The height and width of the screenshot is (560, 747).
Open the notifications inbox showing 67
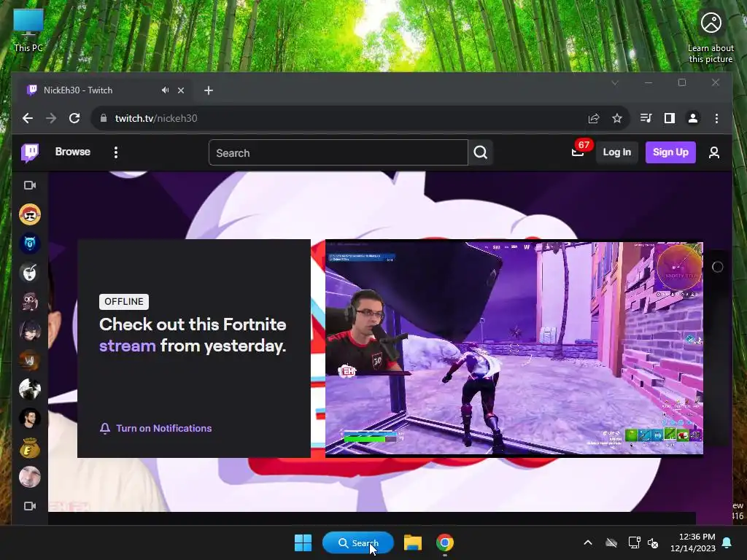pos(578,152)
